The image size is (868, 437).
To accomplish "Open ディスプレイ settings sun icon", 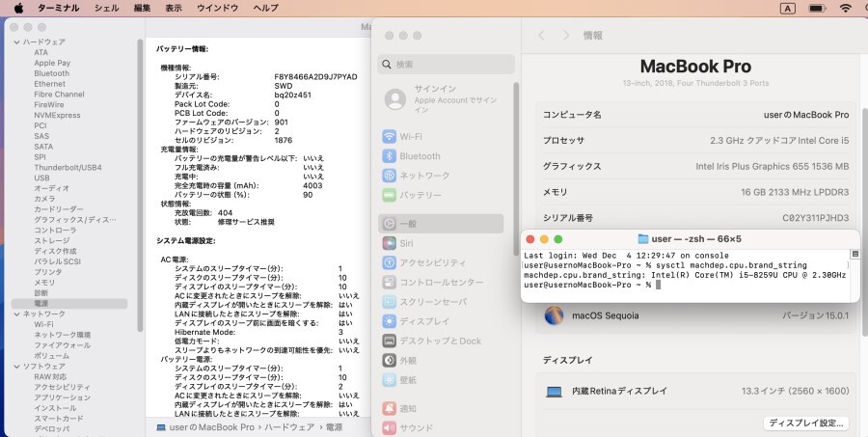I will 390,321.
